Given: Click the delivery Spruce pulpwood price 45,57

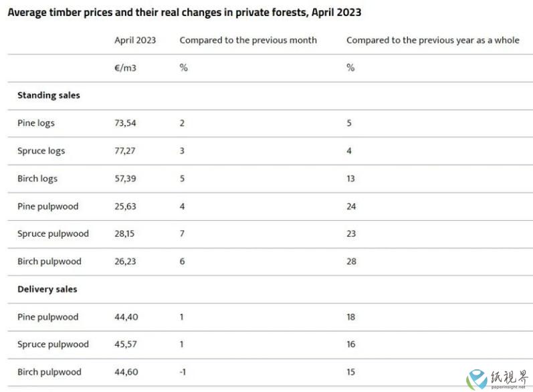Looking at the screenshot, I should (126, 344).
